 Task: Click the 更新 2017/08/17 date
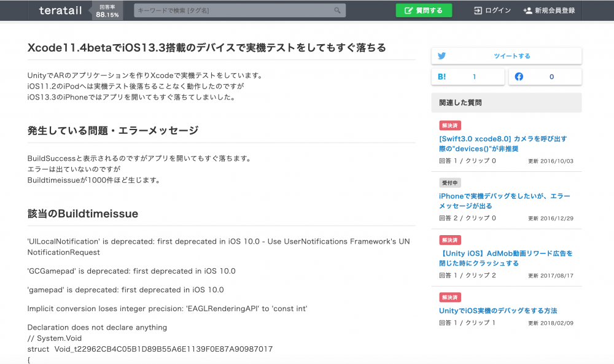pos(551,276)
